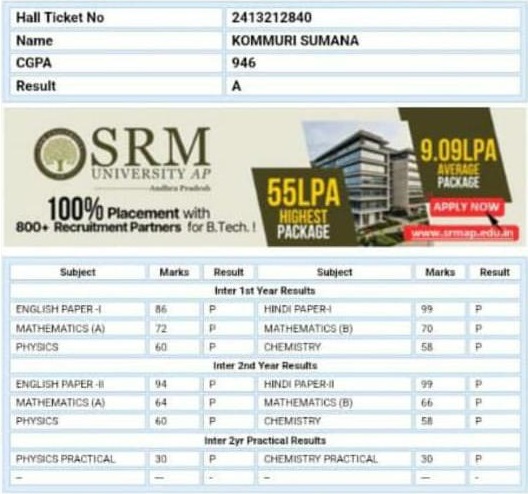This screenshot has height=494, width=528.
Task: Click the Inter 2yr Practical Results heading
Action: 265,440
